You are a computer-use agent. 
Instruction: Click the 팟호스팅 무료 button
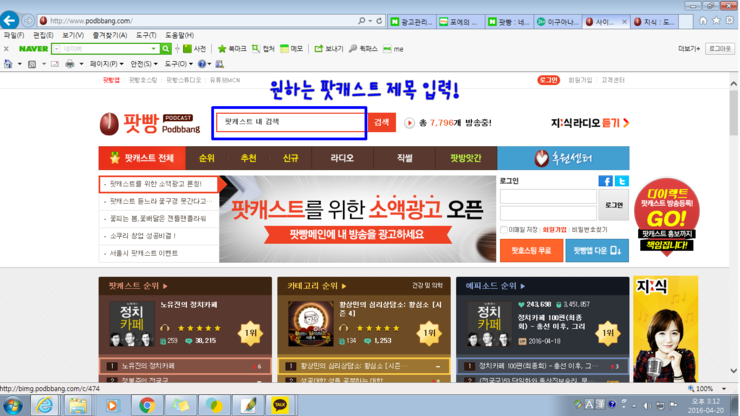(531, 250)
